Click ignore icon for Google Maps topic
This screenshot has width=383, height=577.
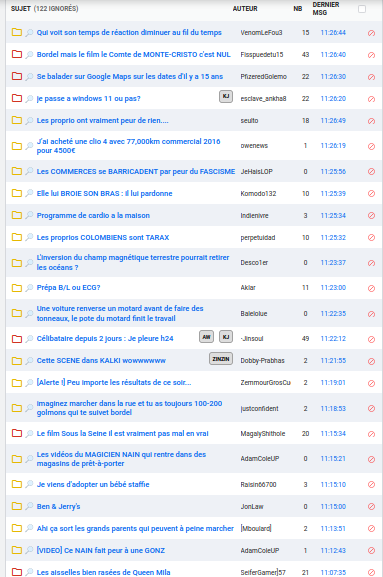(371, 77)
